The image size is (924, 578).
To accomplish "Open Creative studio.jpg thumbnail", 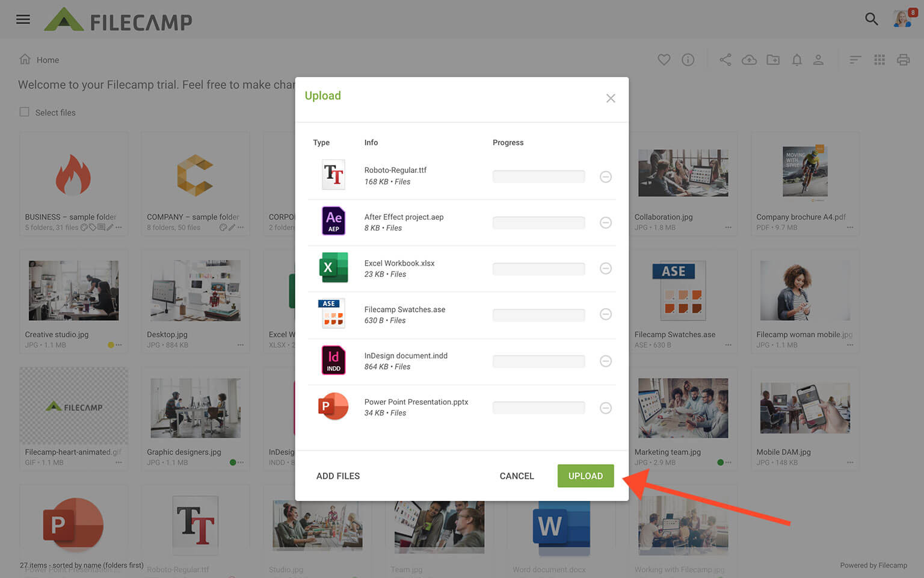I will [73, 290].
